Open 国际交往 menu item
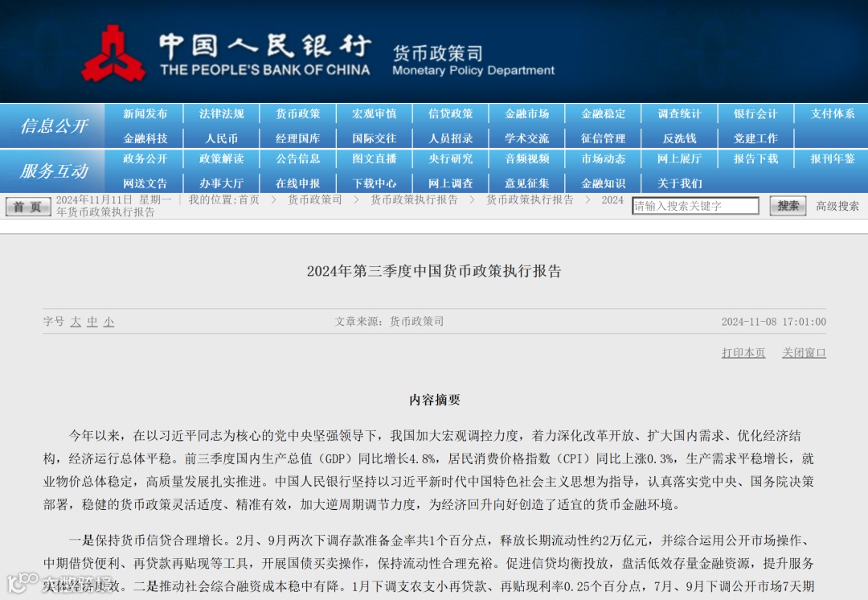868x600 pixels. (375, 138)
